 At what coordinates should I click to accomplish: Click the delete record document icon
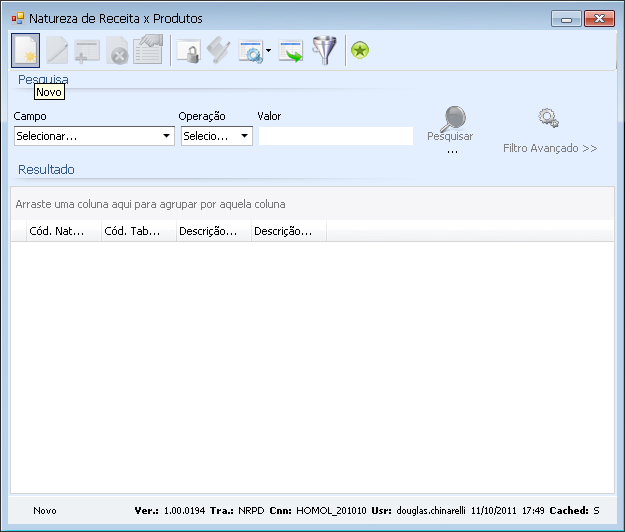pos(117,51)
